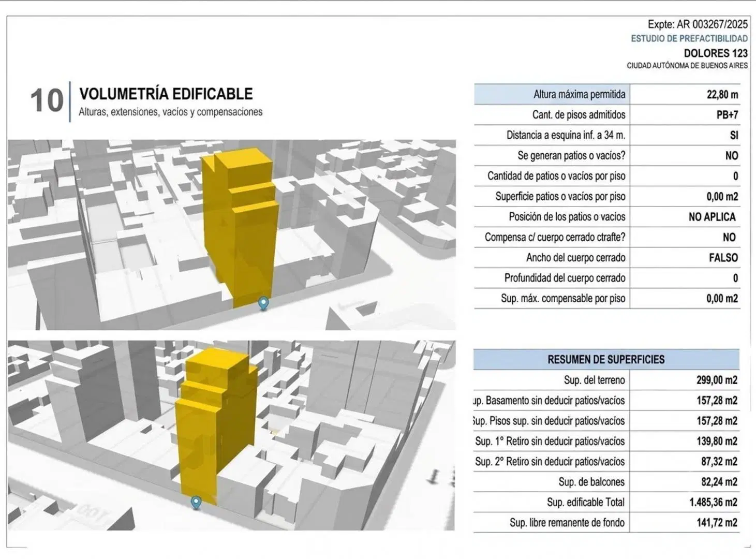Click the SI value for corner distance
The image size is (756, 559).
pyautogui.click(x=734, y=135)
